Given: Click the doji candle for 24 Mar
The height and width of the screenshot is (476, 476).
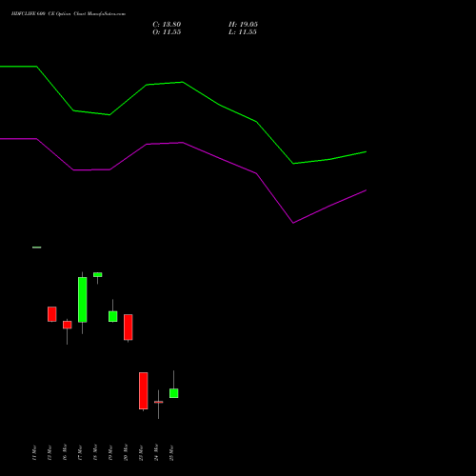Looking at the screenshot, I should (159, 402).
